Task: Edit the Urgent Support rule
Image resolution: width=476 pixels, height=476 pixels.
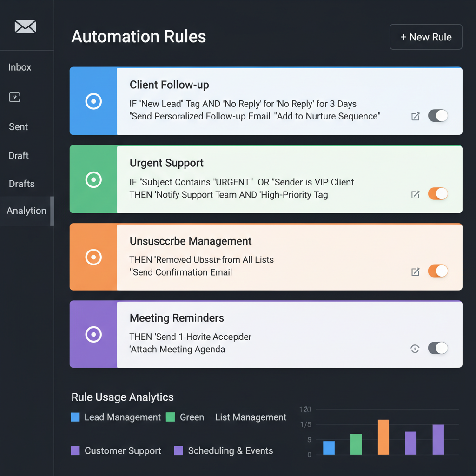Action: coord(416,195)
